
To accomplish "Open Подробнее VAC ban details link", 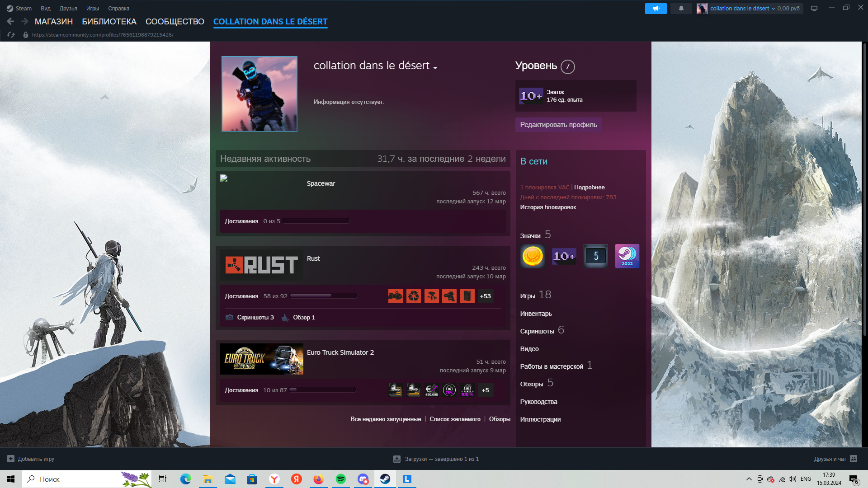I will tap(589, 188).
